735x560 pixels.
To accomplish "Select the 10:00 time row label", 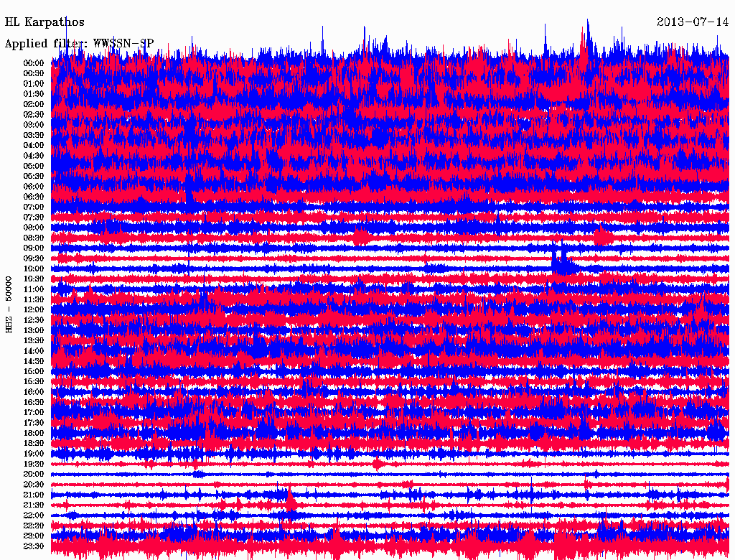I will (x=34, y=269).
